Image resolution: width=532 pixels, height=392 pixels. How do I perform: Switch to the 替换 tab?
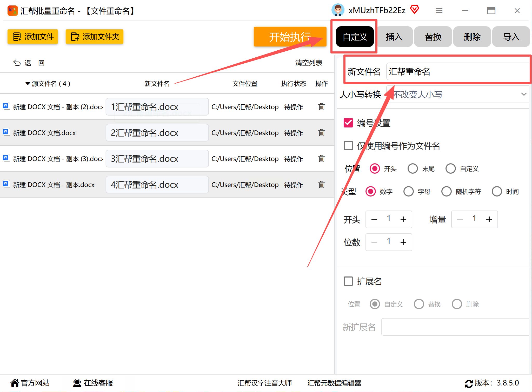433,37
